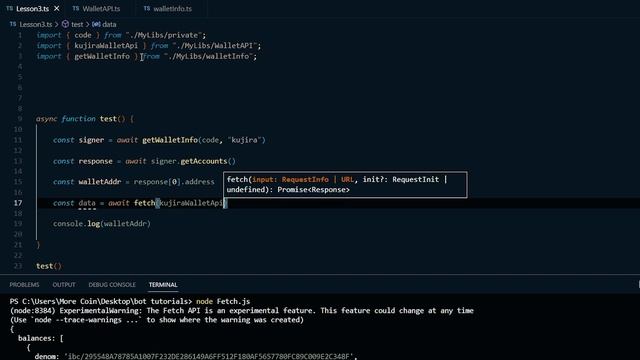Click "ExperimentalWarning" text in terminal
The height and width of the screenshot is (360, 640).
click(x=100, y=311)
